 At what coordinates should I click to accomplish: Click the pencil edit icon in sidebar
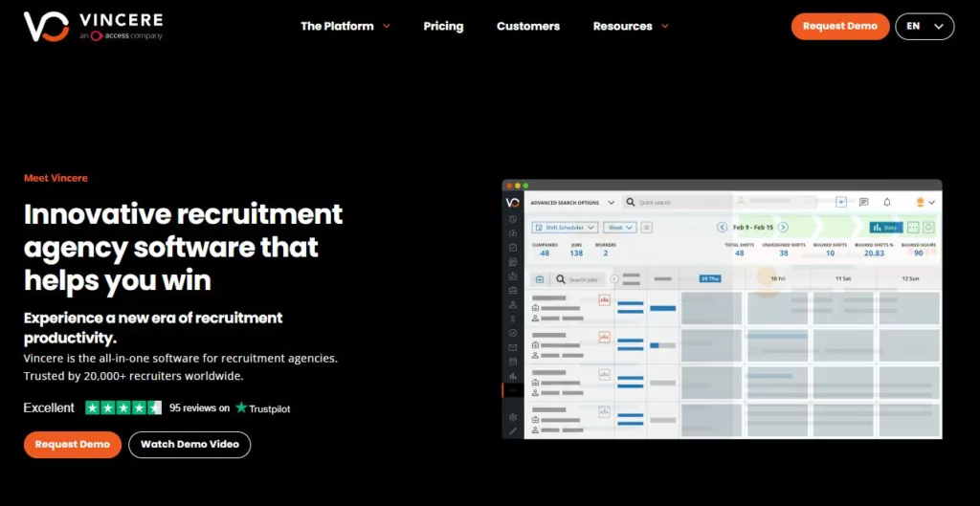pos(513,431)
